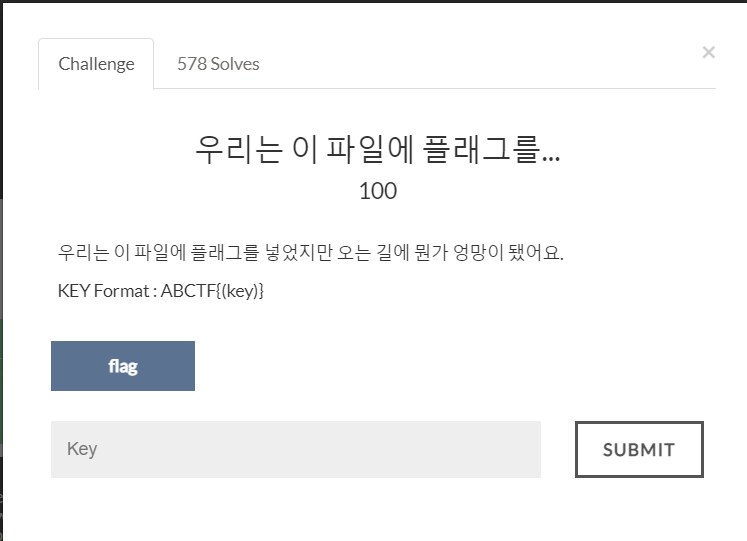Focus the Key input field
The image size is (747, 541).
(x=296, y=449)
